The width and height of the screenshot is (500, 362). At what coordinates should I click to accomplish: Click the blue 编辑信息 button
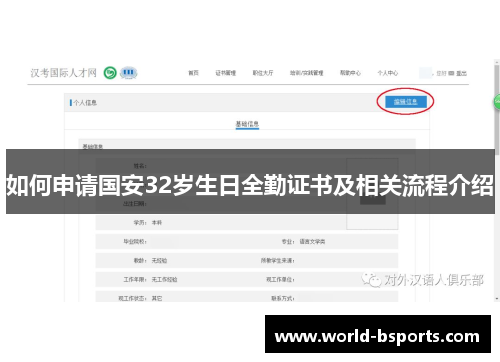pos(406,102)
